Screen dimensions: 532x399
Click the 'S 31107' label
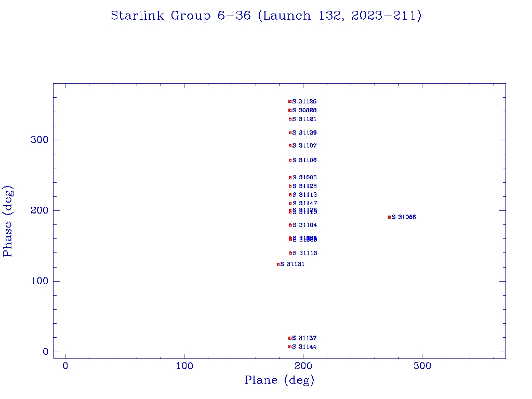(304, 145)
